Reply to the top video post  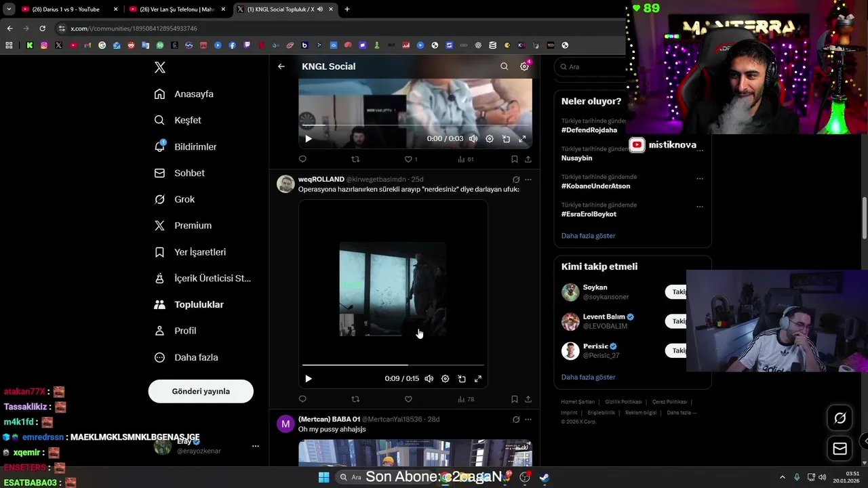302,159
